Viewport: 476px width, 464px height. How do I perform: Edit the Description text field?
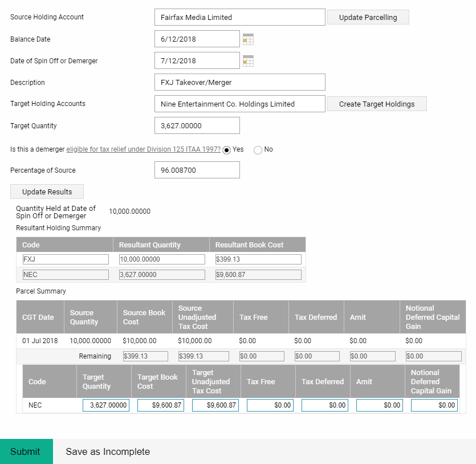(240, 82)
